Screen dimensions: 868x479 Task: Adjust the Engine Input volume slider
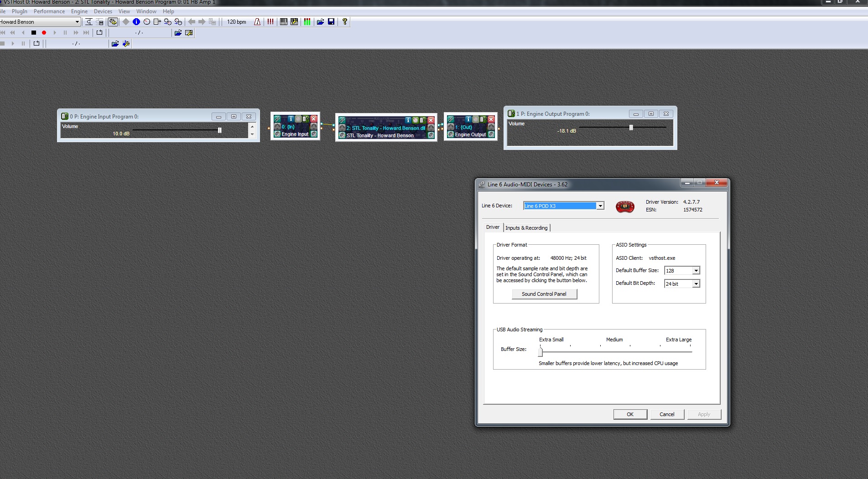220,130
